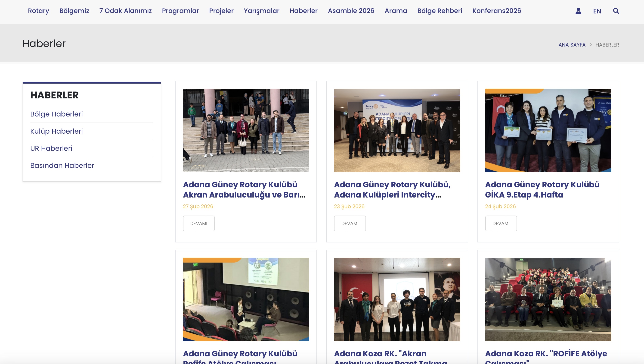644x364 pixels.
Task: Open Kulüp Haberleri category
Action: coord(56,131)
